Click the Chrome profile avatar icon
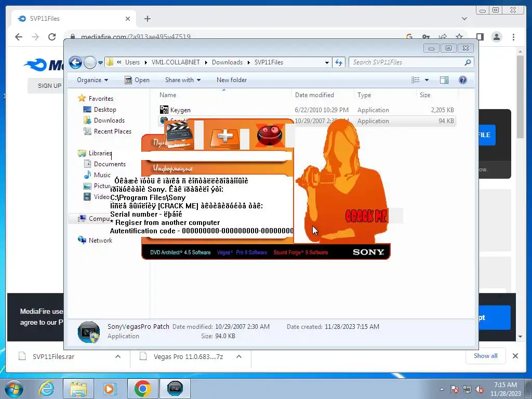Screen dimensions: 532x399 click(x=496, y=37)
